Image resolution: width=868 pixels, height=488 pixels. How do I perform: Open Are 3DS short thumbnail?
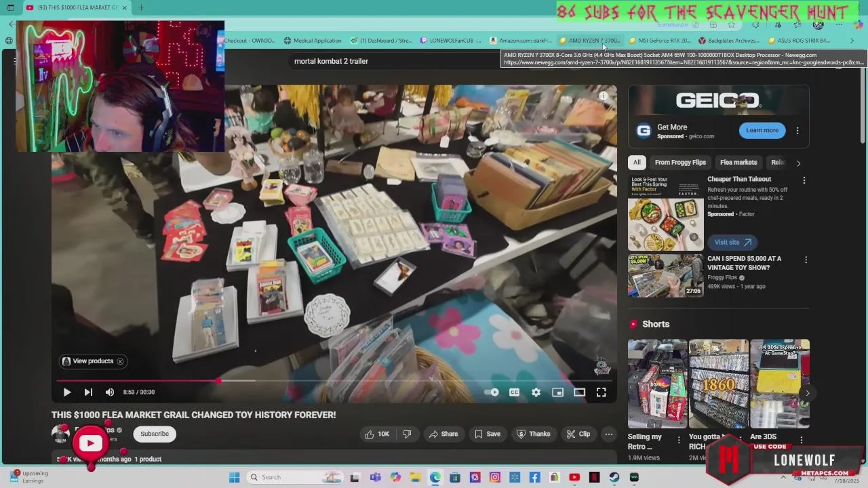[x=780, y=384]
